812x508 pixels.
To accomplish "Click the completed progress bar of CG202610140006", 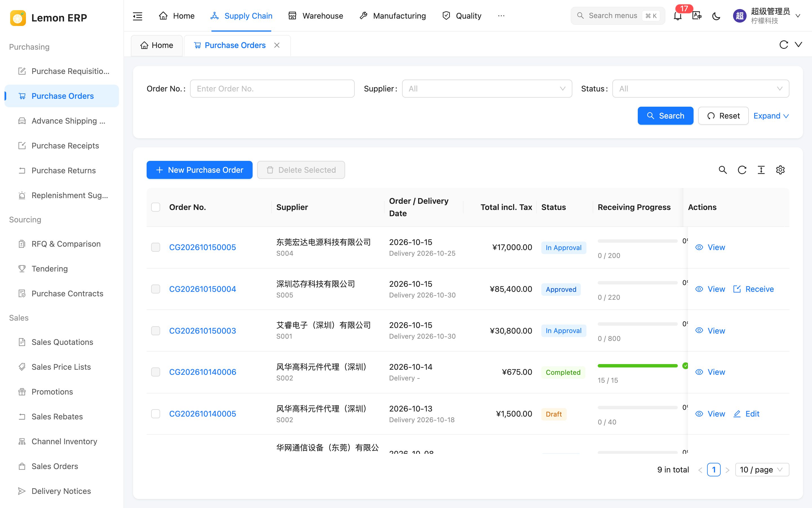I will pyautogui.click(x=637, y=366).
